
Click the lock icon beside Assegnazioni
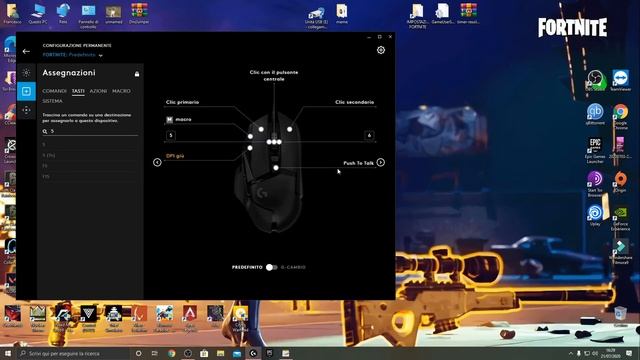(x=137, y=74)
